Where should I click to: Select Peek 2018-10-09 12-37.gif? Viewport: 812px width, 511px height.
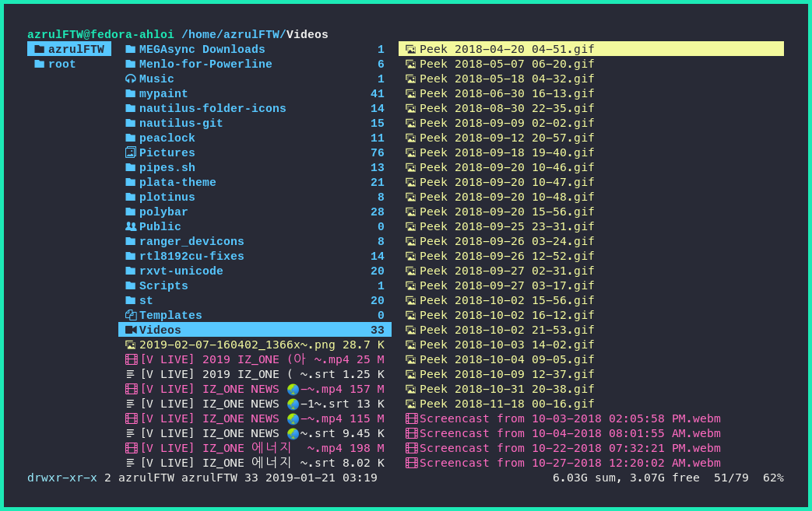[x=591, y=374]
